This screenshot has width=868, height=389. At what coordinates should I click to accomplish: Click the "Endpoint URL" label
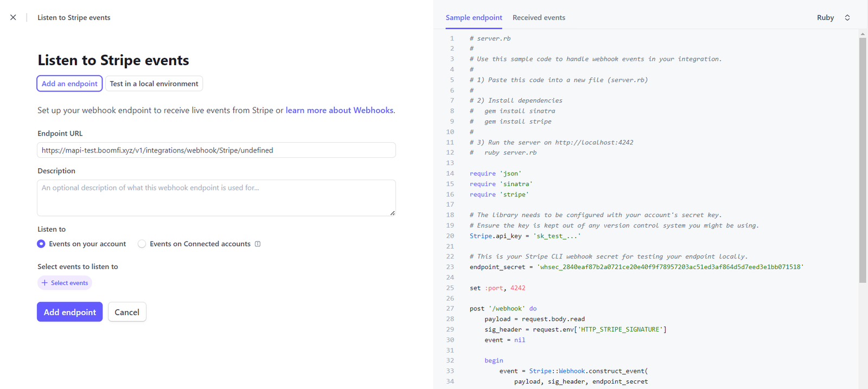(x=60, y=133)
